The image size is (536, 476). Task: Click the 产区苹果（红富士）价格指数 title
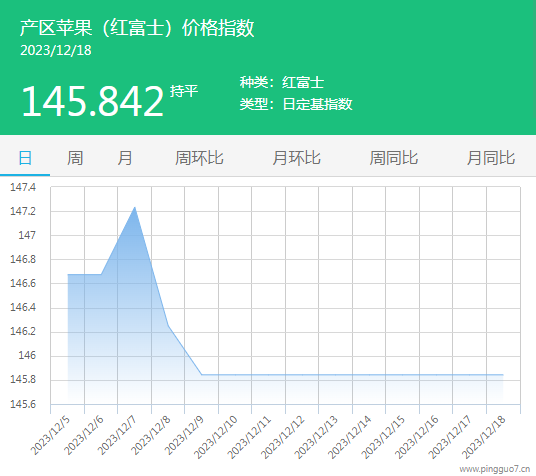(137, 28)
